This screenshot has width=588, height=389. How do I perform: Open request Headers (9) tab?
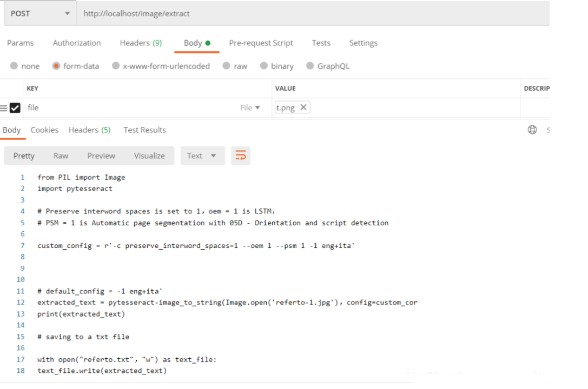coord(141,43)
